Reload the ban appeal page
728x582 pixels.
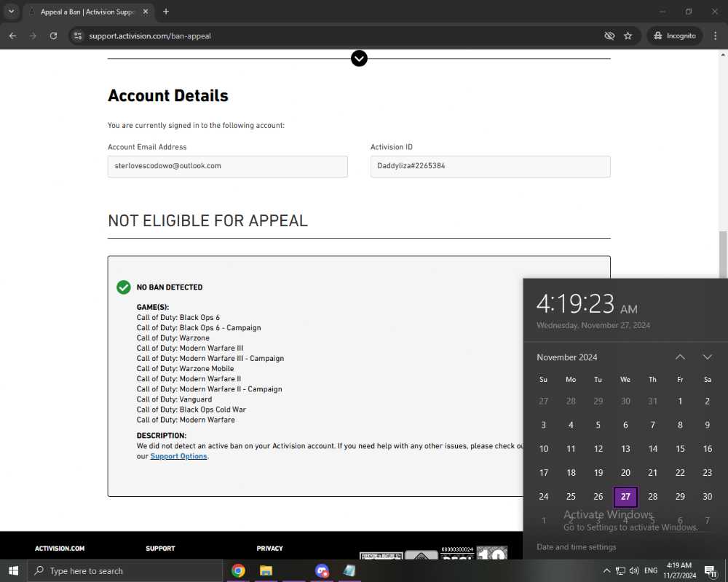tap(53, 36)
